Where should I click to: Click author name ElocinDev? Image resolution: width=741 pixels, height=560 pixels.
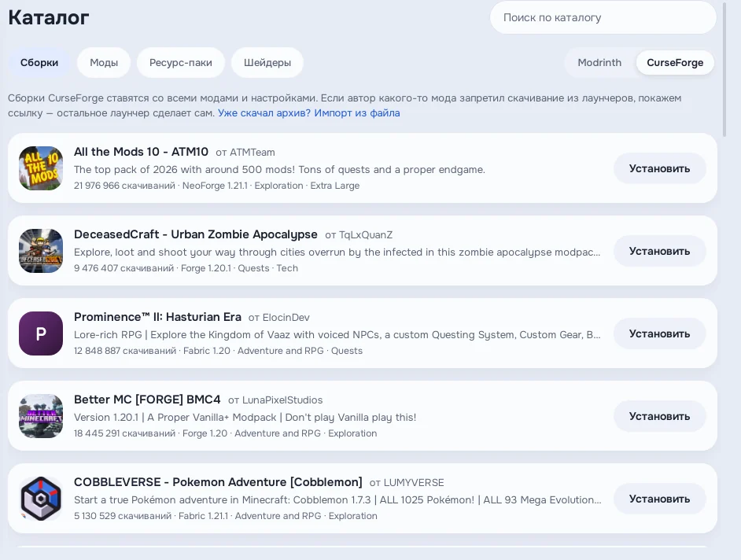pyautogui.click(x=286, y=318)
